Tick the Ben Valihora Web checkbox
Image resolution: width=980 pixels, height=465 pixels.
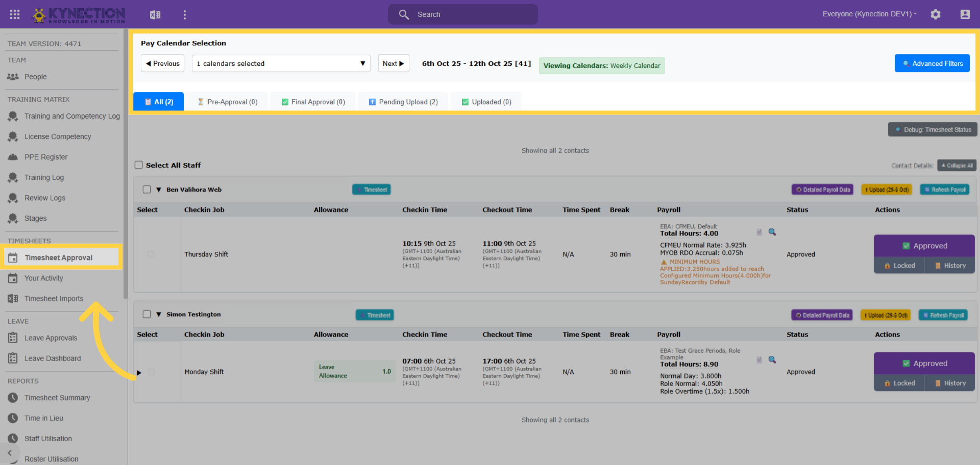pos(147,190)
